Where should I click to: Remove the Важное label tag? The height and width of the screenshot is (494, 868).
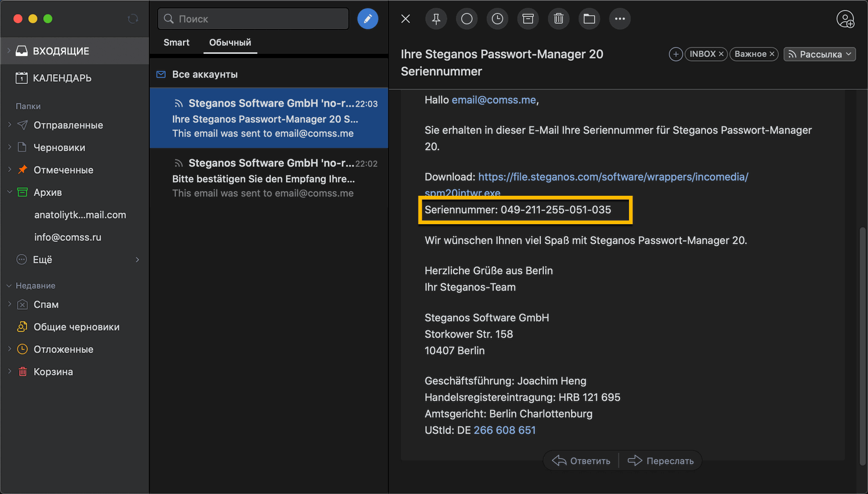pos(771,54)
